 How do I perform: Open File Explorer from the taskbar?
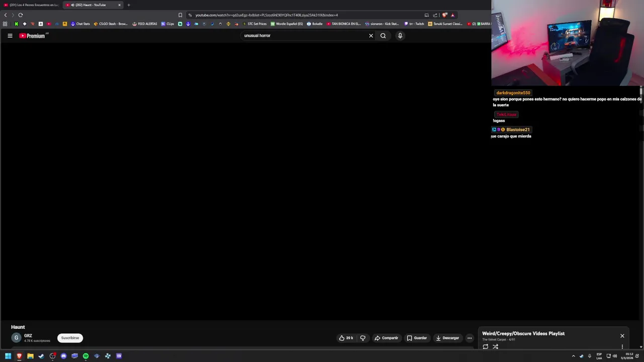[x=30, y=356]
